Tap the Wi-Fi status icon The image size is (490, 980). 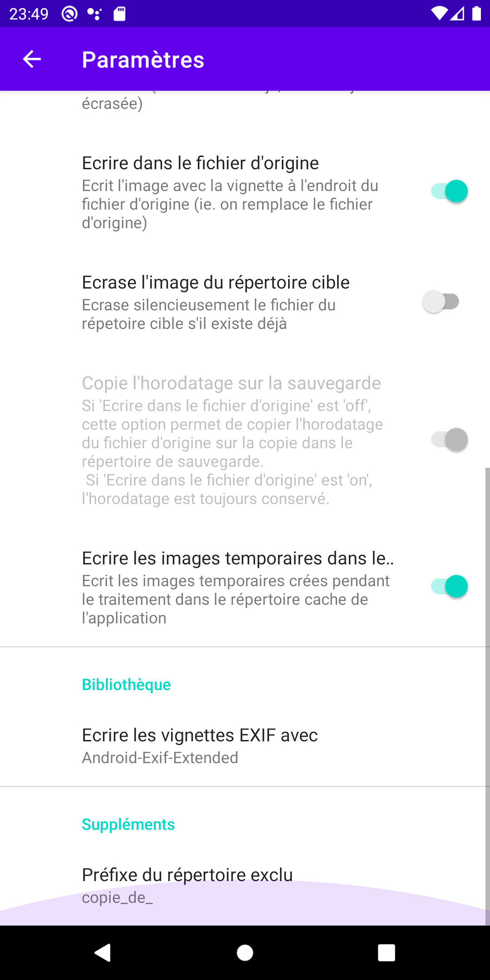[x=439, y=14]
